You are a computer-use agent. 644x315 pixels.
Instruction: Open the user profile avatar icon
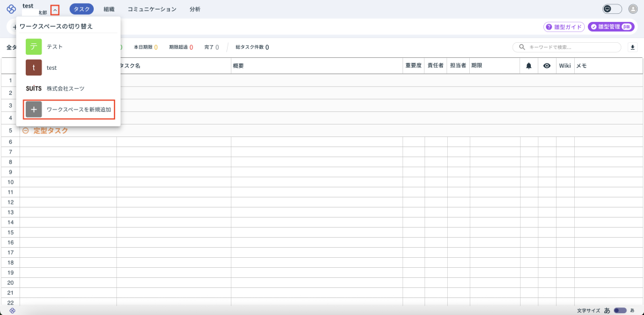(633, 9)
